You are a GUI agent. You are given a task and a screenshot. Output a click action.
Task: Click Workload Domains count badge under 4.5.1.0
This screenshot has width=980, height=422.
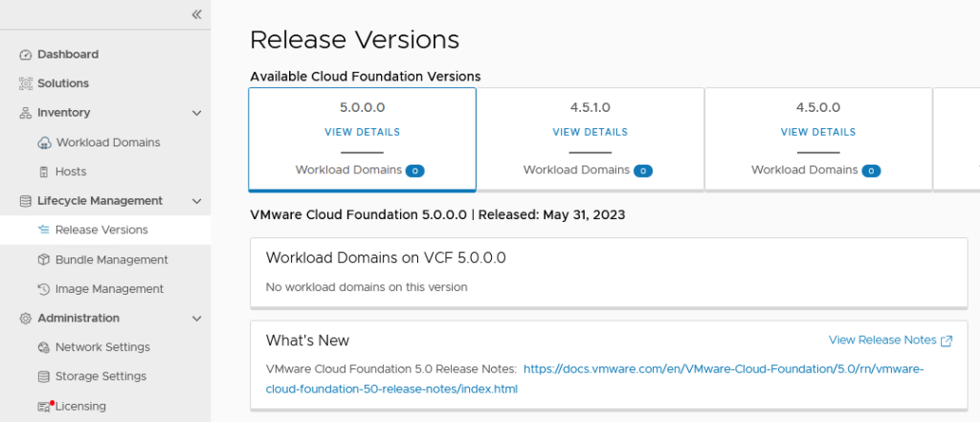(642, 170)
